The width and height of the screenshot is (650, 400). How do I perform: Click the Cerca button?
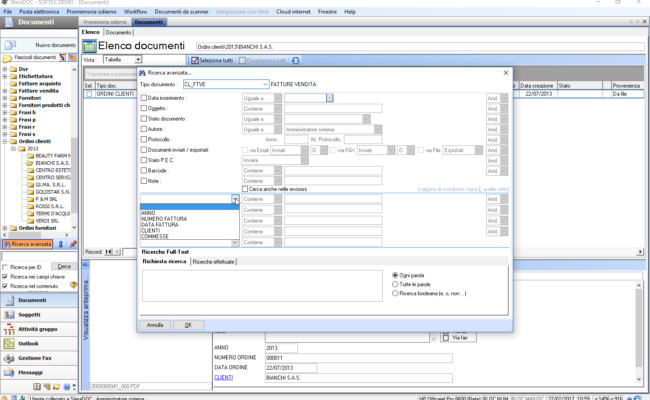click(x=64, y=267)
